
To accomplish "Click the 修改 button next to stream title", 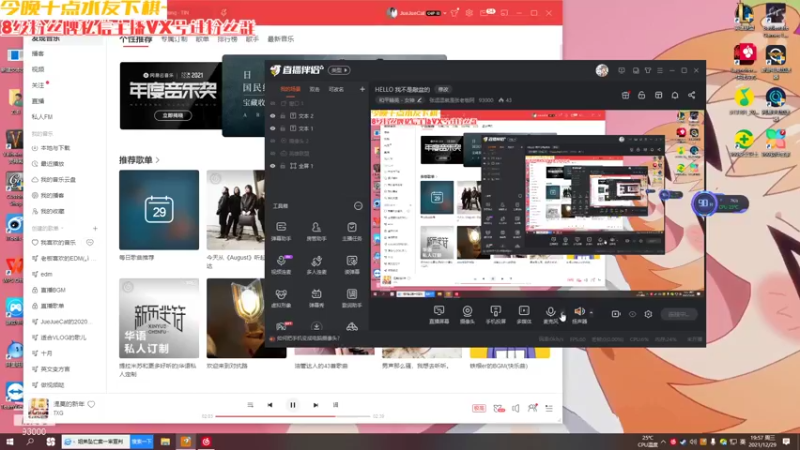I will coord(443,89).
